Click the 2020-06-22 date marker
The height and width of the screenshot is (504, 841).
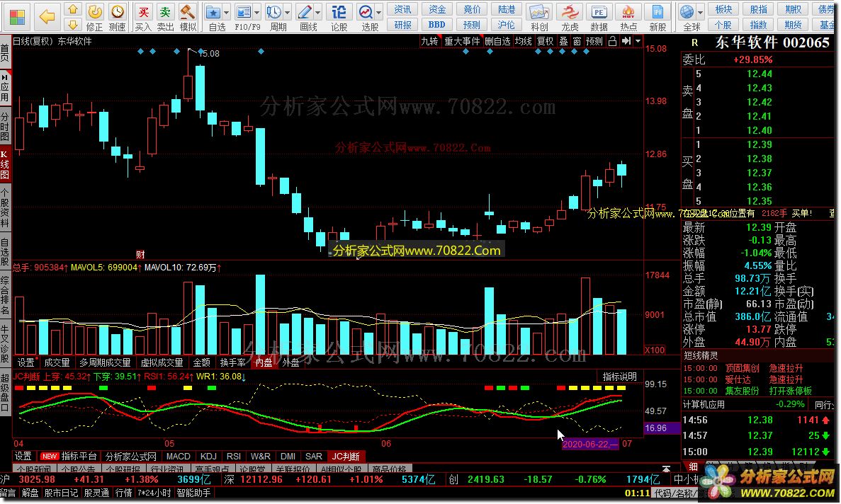point(590,444)
